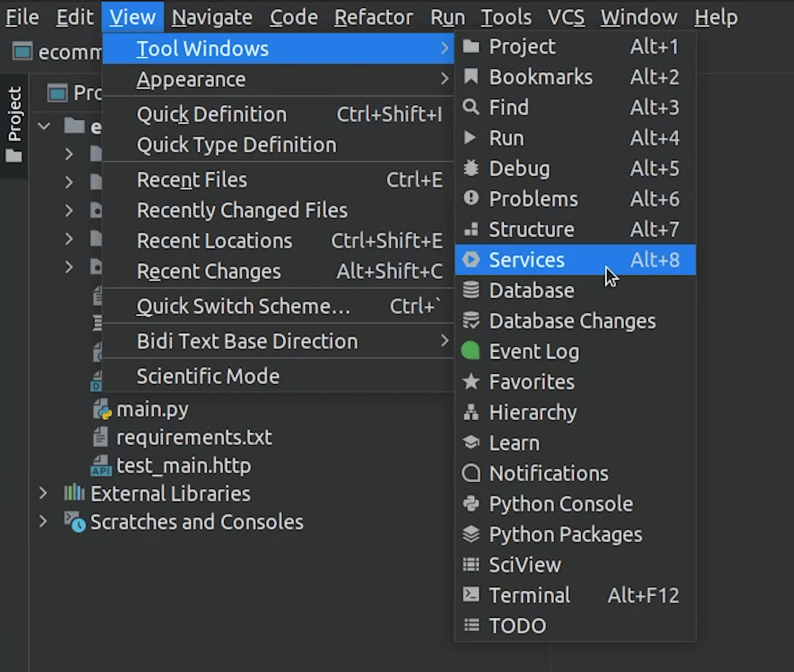
Task: Click the green Event Log icon
Action: click(470, 351)
